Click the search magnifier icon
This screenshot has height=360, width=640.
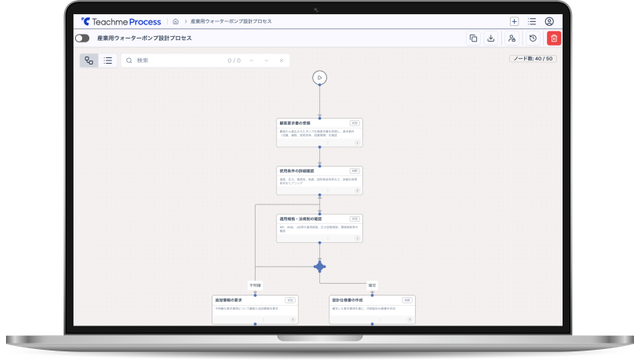coord(129,60)
